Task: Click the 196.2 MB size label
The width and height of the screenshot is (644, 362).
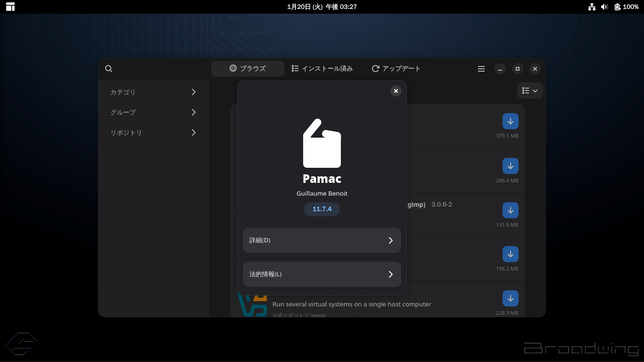Action: 507,269
